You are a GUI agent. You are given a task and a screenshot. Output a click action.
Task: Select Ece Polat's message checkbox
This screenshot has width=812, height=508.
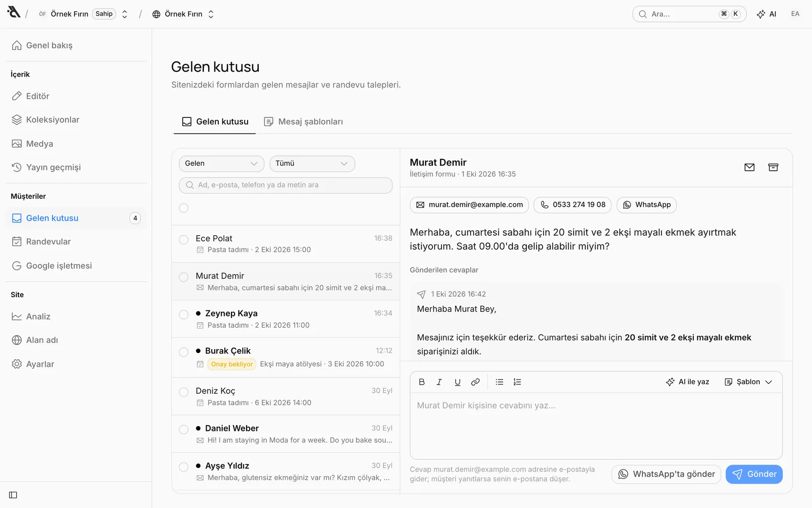184,240
